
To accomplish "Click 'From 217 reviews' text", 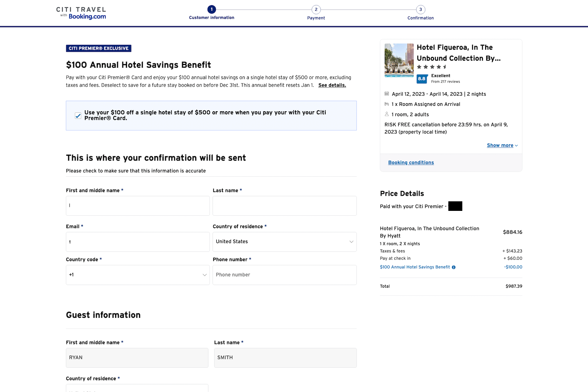I will tap(445, 82).
